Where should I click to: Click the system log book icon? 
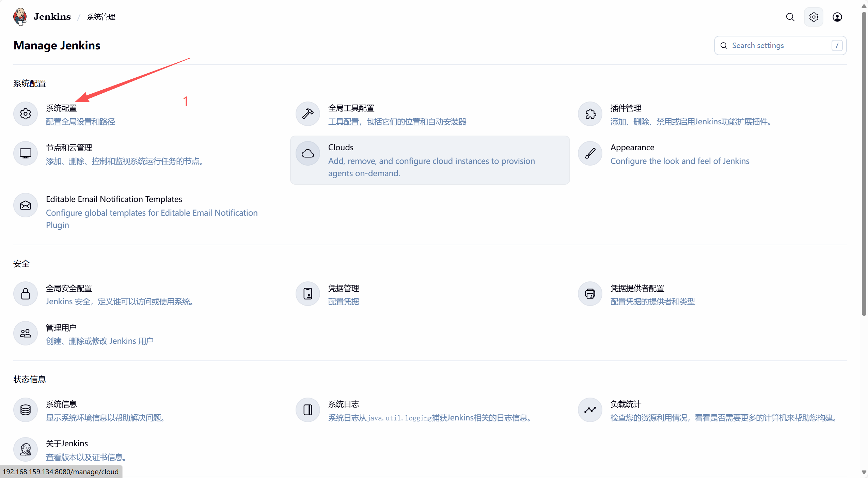(307, 410)
